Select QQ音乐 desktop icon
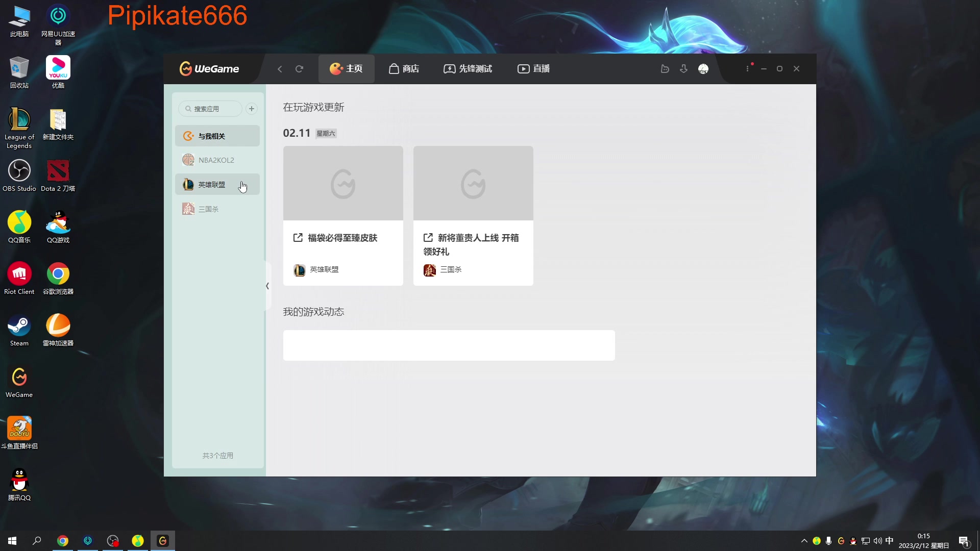The width and height of the screenshot is (980, 551). pos(19,228)
